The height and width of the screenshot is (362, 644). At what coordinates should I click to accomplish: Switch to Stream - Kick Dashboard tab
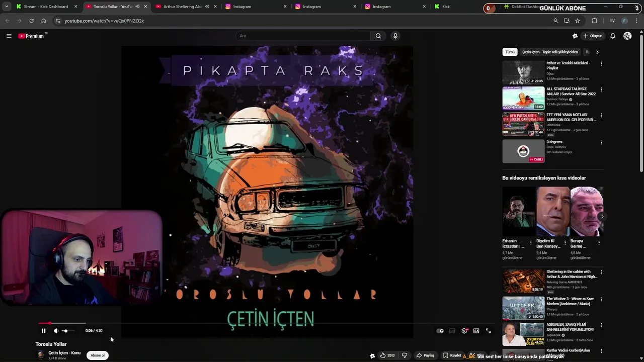click(x=46, y=7)
